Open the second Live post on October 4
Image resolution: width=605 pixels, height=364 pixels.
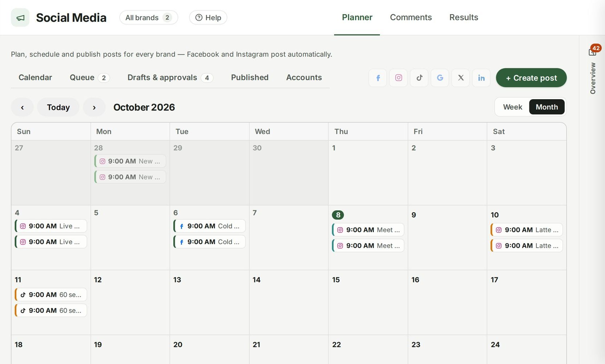tap(51, 242)
